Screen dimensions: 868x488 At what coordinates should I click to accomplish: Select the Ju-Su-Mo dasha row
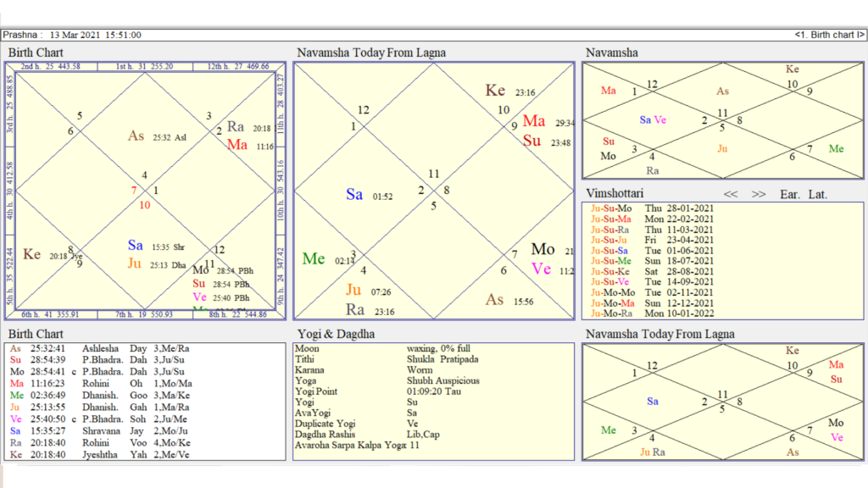652,208
